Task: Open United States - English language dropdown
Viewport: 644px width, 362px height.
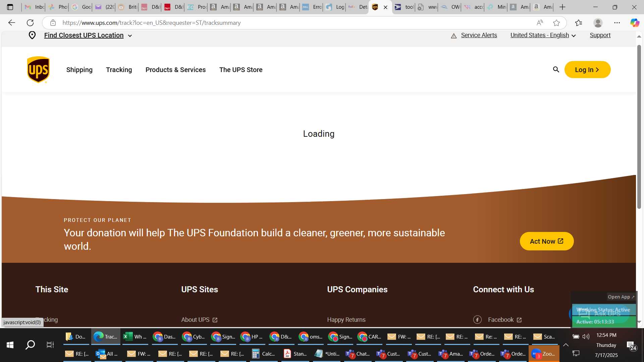Action: coord(543,35)
